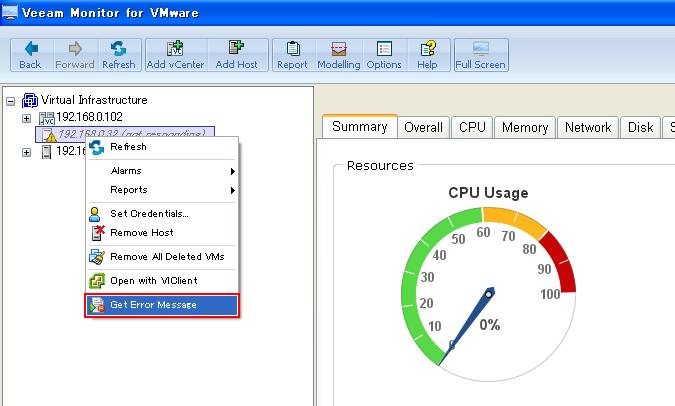Click the Add Host toolbar icon
Screen dimensions: 675x406
click(236, 47)
